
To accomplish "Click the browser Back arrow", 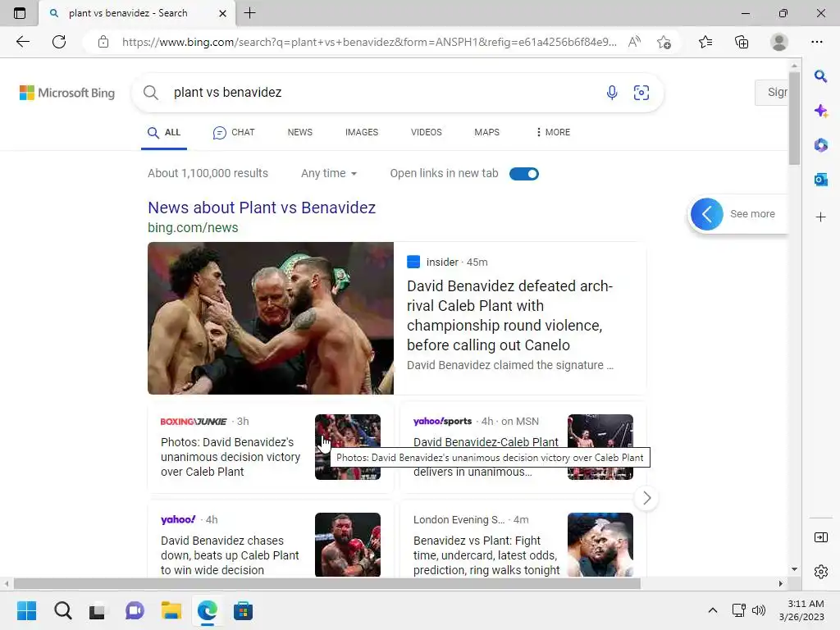I will 22,42.
